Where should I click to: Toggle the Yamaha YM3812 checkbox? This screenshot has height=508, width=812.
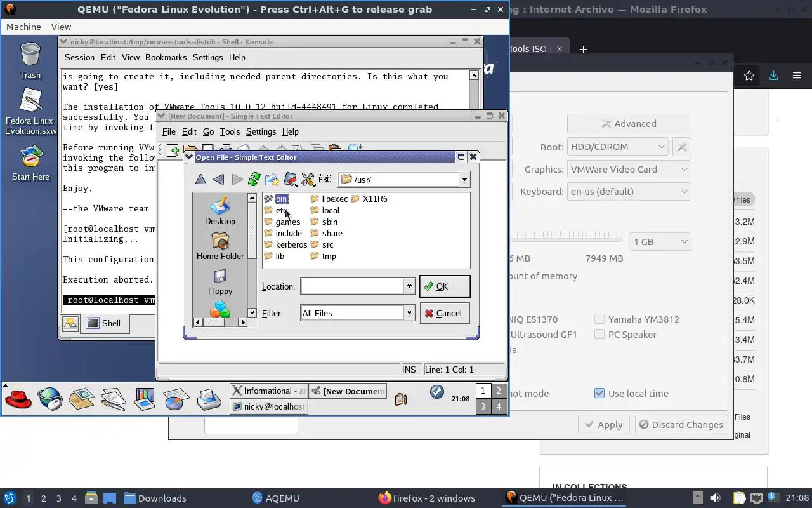click(599, 319)
